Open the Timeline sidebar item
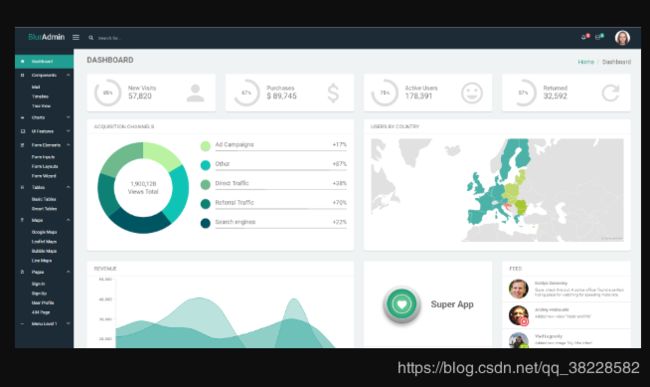This screenshot has height=387, width=650. [40, 96]
